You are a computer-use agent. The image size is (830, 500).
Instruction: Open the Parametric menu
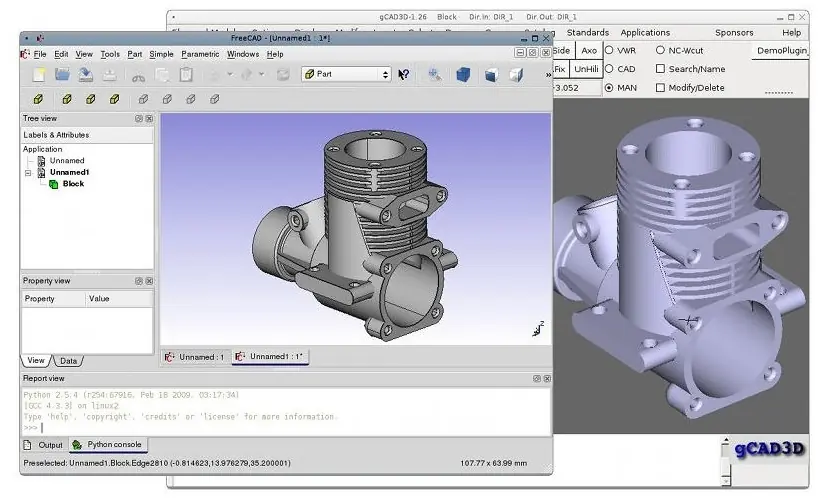click(x=200, y=54)
